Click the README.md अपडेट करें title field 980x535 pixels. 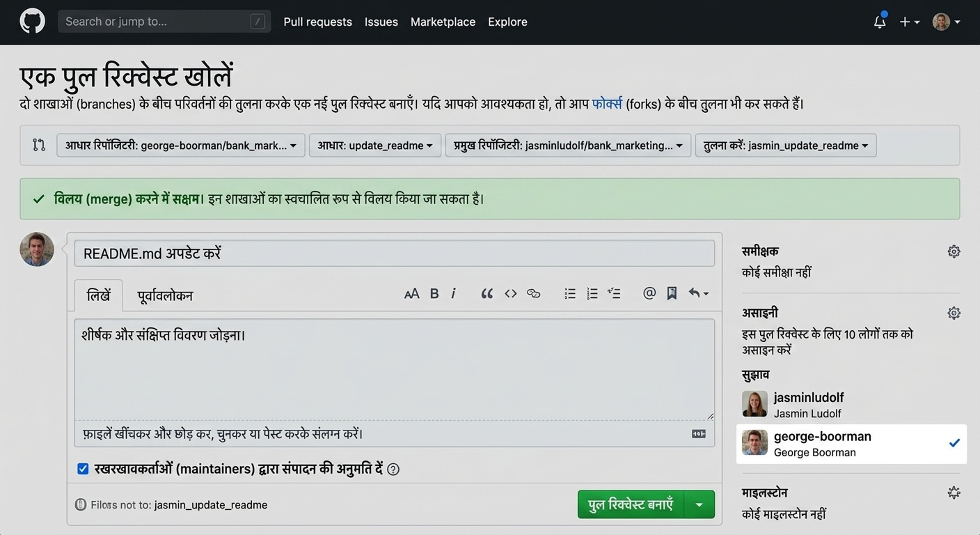pyautogui.click(x=394, y=253)
